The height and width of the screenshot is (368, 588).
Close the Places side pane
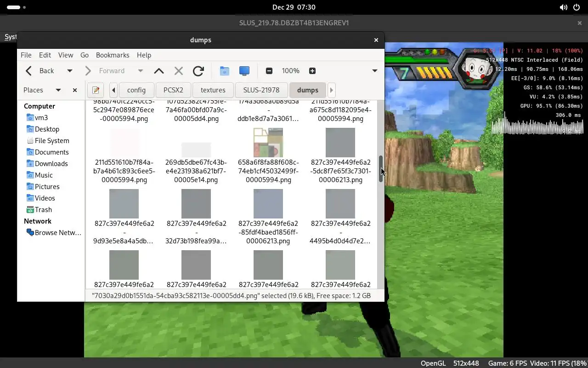75,90
